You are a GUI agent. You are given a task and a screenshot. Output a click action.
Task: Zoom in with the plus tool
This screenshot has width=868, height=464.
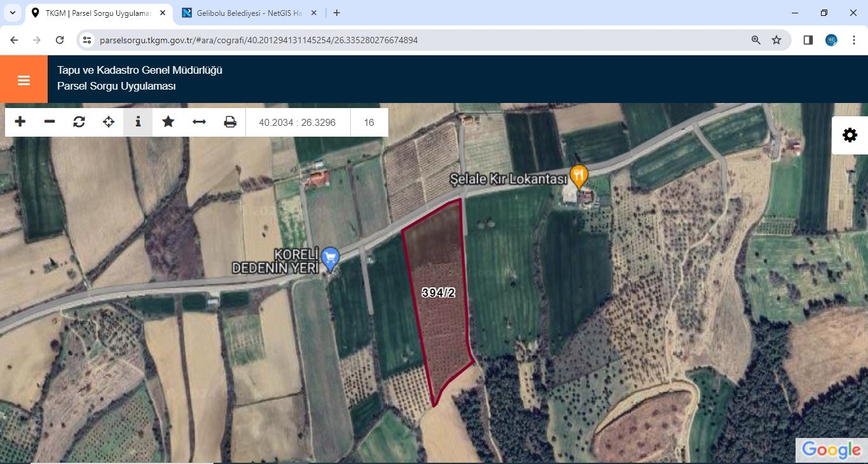(x=20, y=121)
